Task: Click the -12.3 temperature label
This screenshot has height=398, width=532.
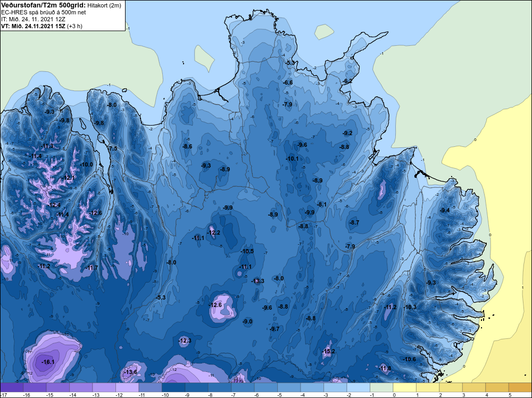Action: coord(185,341)
